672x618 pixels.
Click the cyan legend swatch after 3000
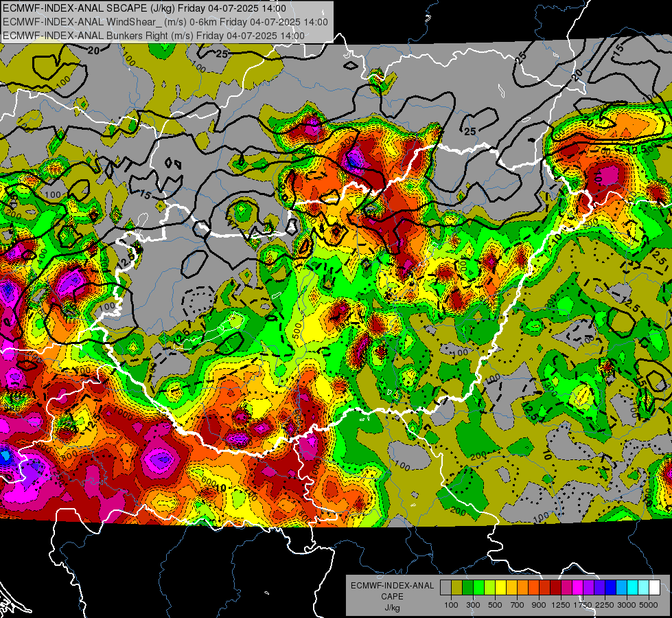click(x=633, y=587)
